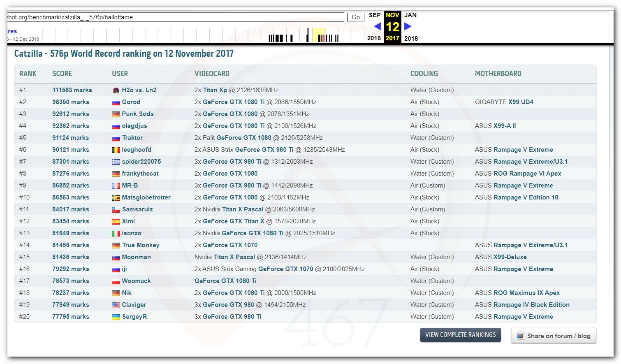
Task: Click the Spanish flag next to Ximi
Action: click(116, 222)
